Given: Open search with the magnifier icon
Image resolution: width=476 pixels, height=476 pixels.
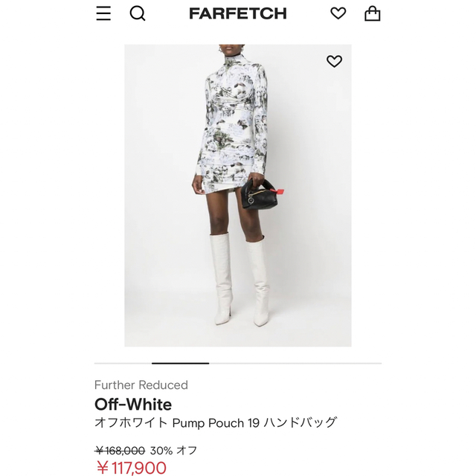Looking at the screenshot, I should coord(138,13).
